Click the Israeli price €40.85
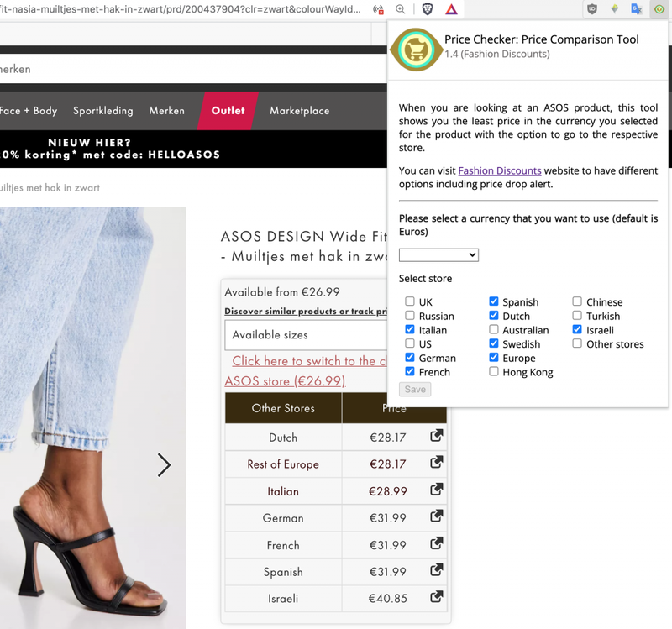The width and height of the screenshot is (672, 629). (388, 599)
